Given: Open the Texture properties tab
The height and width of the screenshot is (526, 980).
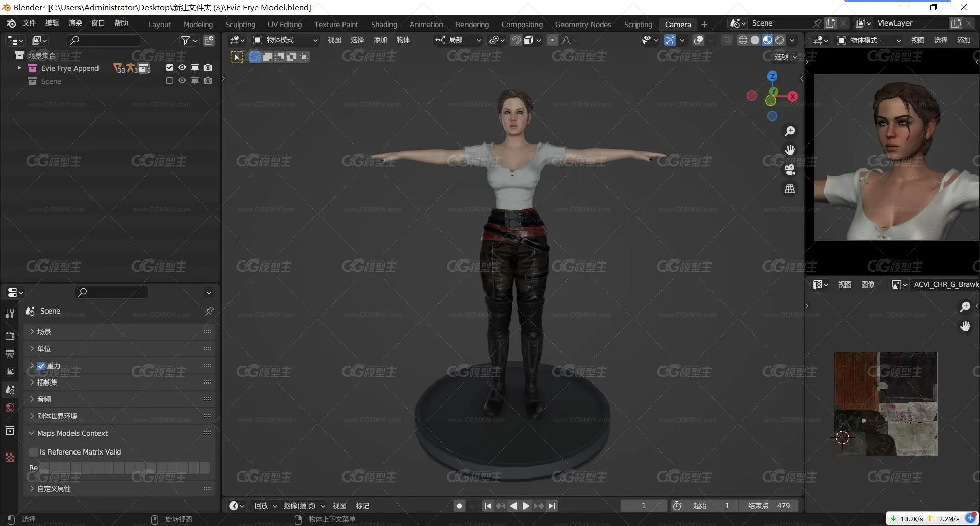Looking at the screenshot, I should click(x=10, y=457).
